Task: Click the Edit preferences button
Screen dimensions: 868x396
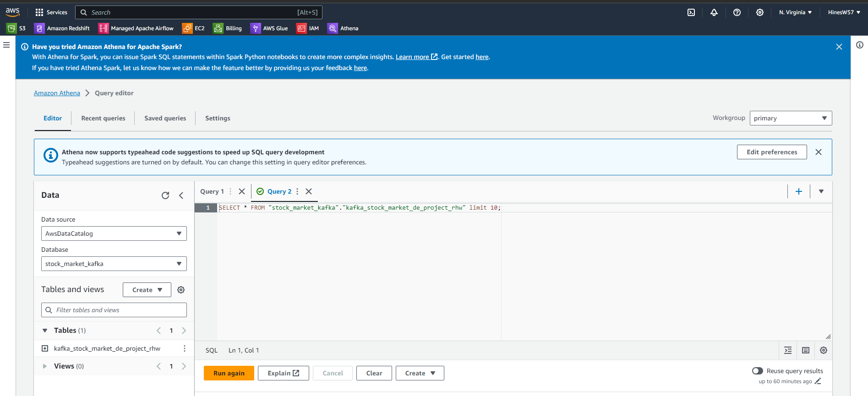Action: click(772, 152)
